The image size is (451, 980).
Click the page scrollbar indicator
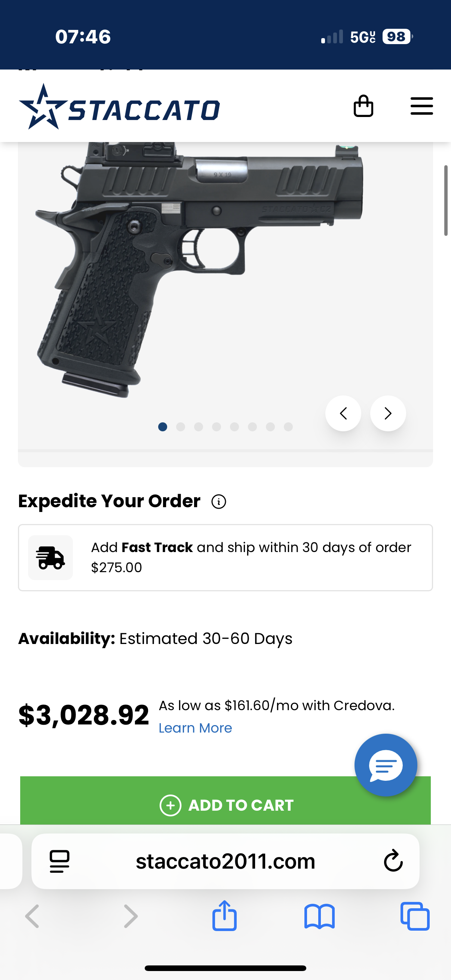pos(446,200)
